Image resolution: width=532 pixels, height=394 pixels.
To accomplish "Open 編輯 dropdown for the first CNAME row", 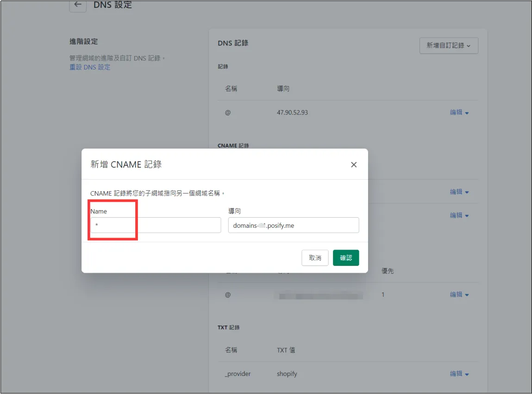I will click(x=459, y=192).
